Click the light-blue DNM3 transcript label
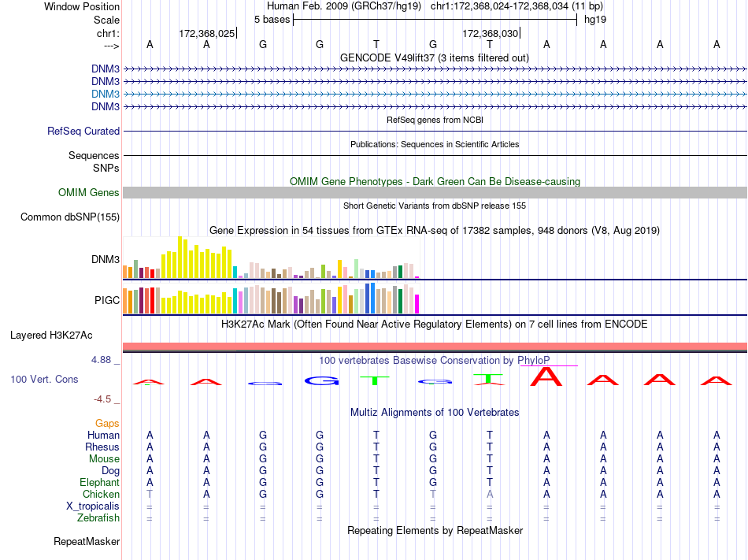Screen dimensions: 748x560 106,94
